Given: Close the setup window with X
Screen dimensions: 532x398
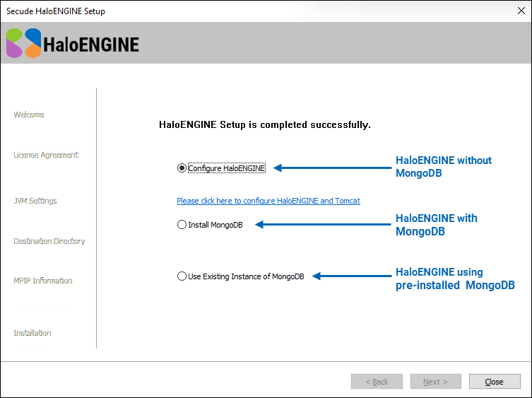Looking at the screenshot, I should coord(521,11).
